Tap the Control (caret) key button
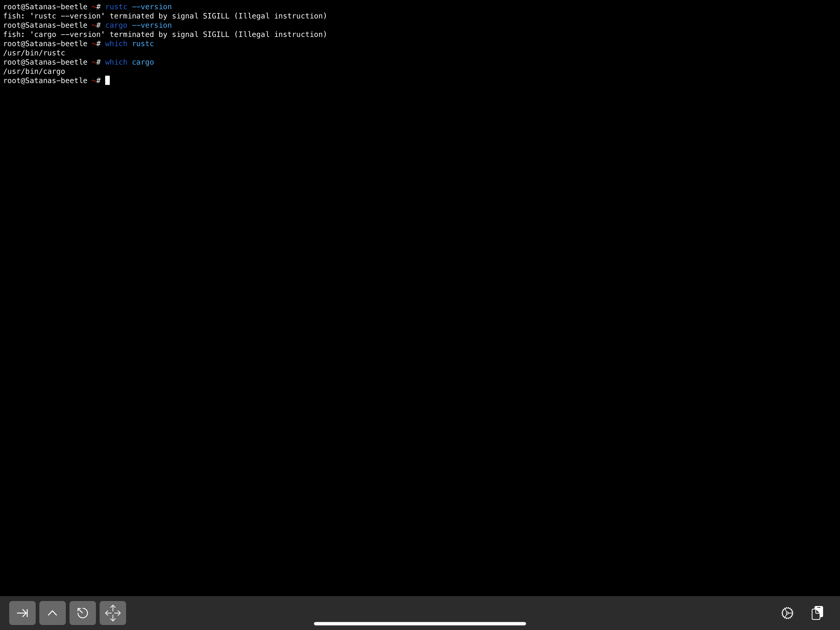 tap(52, 613)
